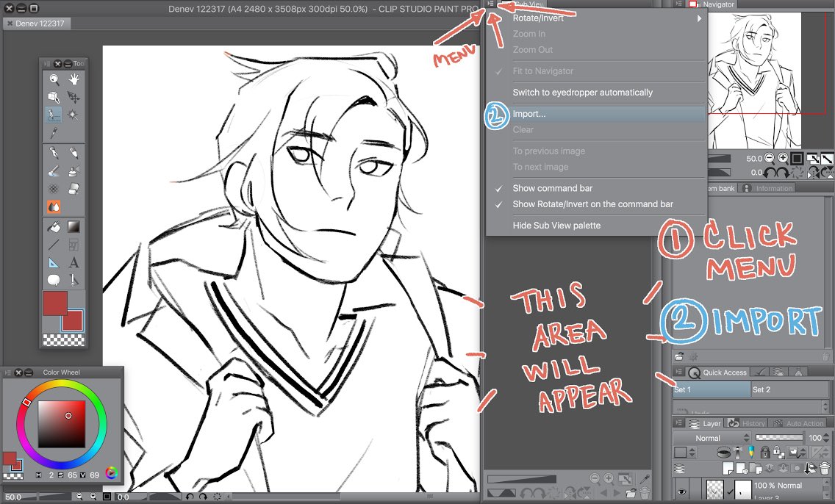This screenshot has width=835, height=504.
Task: Select the Auto select magic wand tool
Action: coord(74,115)
